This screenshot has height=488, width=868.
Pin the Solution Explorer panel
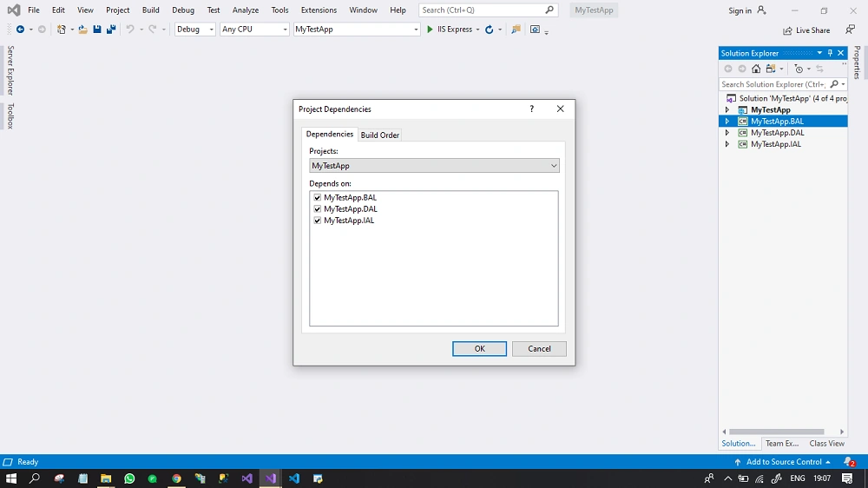coord(830,53)
